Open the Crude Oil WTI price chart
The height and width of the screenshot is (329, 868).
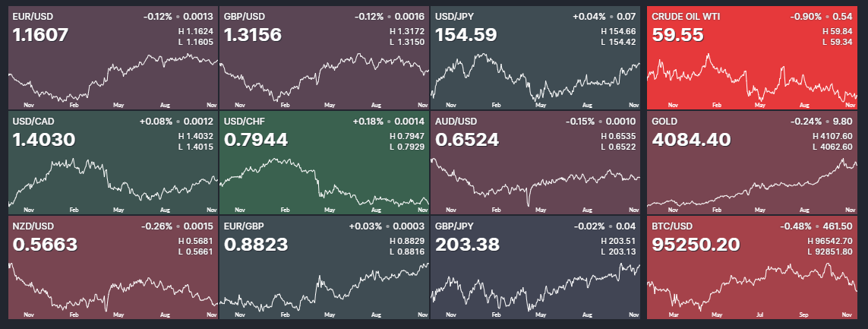pos(752,80)
